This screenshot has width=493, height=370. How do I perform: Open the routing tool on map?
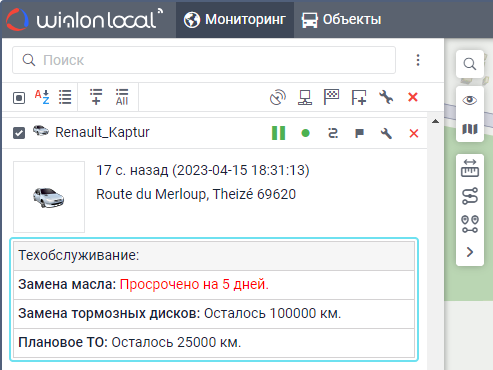[x=470, y=196]
